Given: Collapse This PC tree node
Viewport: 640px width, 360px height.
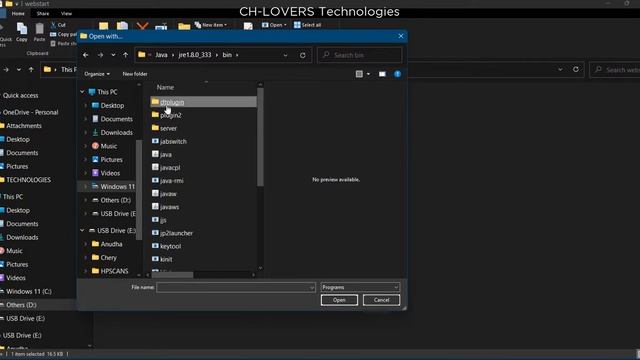Looking at the screenshot, I should [x=82, y=92].
